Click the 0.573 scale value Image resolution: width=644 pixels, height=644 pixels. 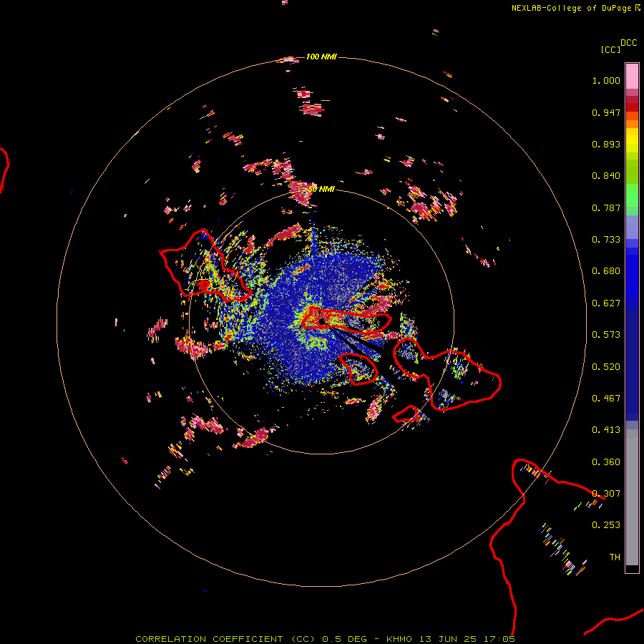[606, 335]
